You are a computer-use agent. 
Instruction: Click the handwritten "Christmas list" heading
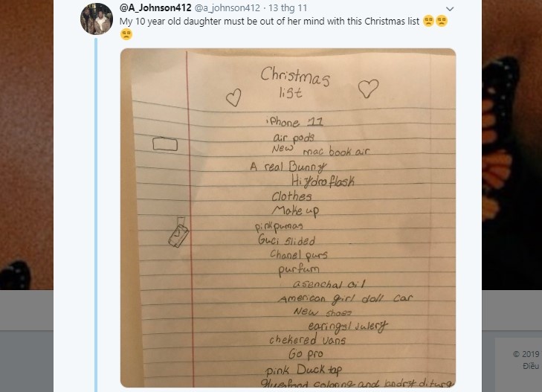point(294,83)
